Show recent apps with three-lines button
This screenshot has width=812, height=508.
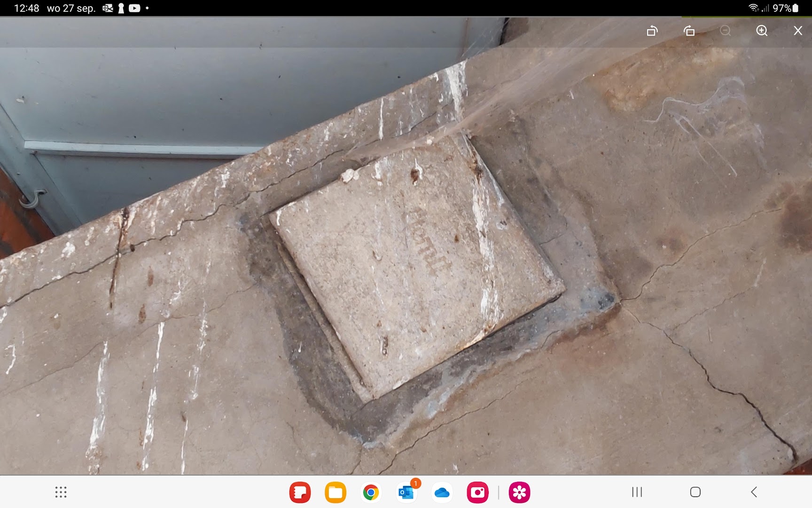click(x=637, y=492)
